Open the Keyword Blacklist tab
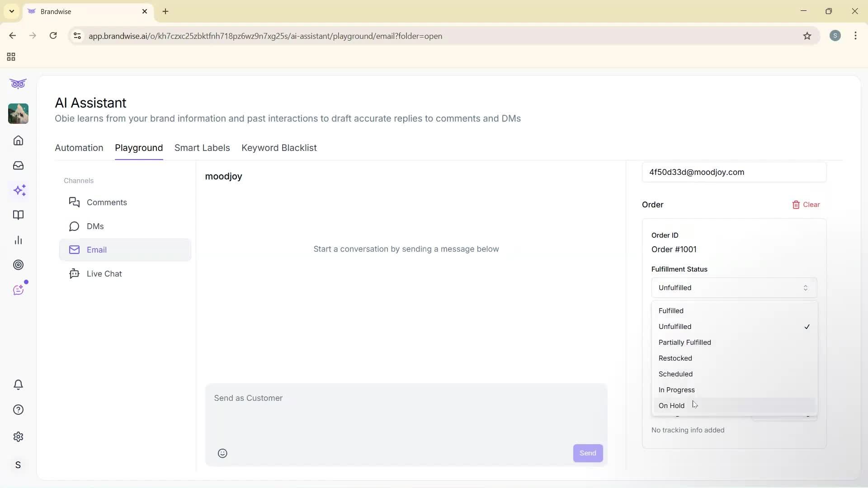 pyautogui.click(x=278, y=148)
